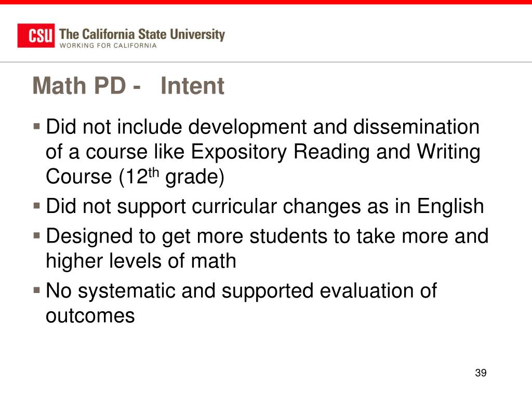
Task: Click the 'Math PD - Intent' slide title
Action: (128, 86)
